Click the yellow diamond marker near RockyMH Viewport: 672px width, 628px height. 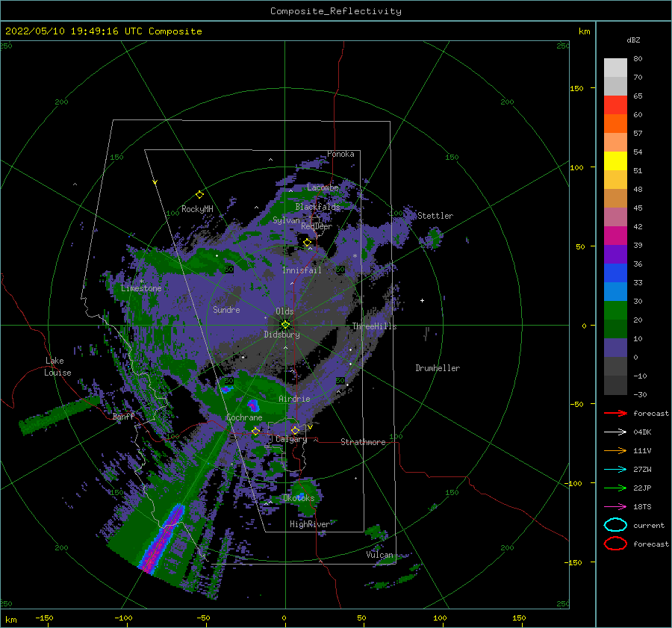[x=199, y=195]
